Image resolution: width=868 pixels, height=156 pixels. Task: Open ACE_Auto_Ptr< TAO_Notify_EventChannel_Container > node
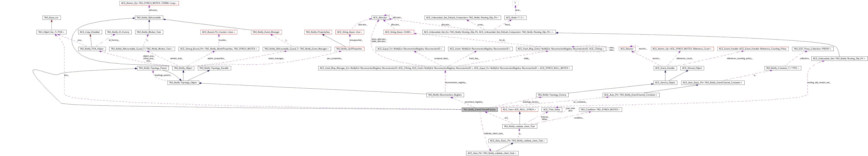(x=631, y=95)
